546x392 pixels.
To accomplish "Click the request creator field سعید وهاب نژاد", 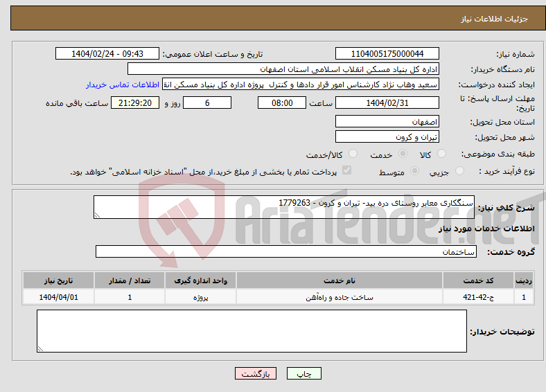I will coord(301,84).
